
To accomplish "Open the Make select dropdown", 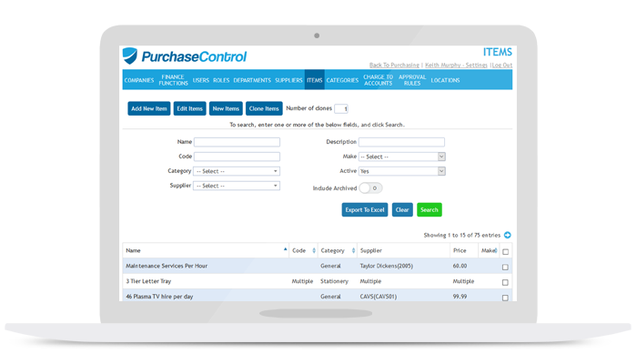I will [402, 157].
